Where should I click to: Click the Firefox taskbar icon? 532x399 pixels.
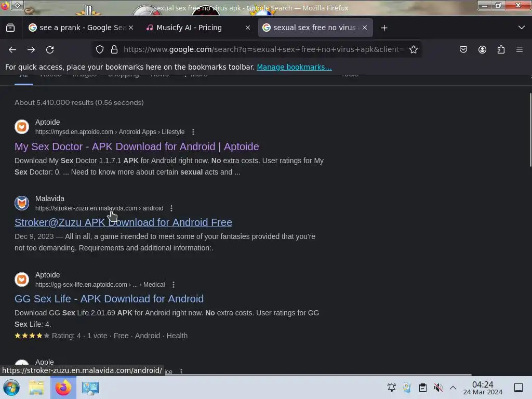click(x=63, y=388)
